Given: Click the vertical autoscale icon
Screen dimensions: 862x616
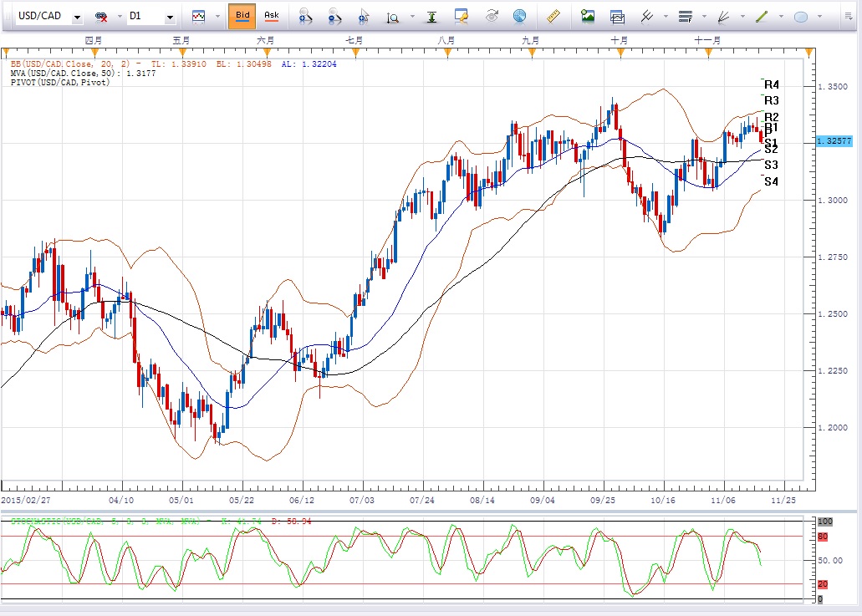Looking at the screenshot, I should coord(431,16).
